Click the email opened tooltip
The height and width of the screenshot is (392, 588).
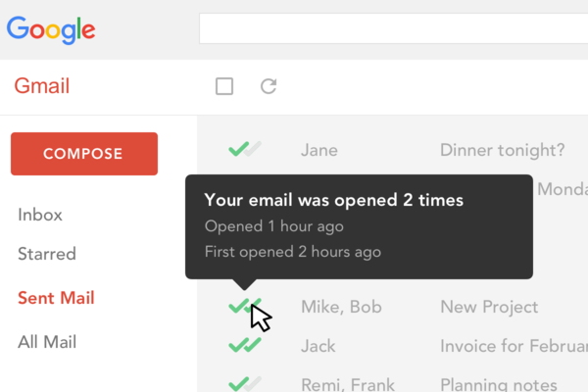pyautogui.click(x=359, y=225)
